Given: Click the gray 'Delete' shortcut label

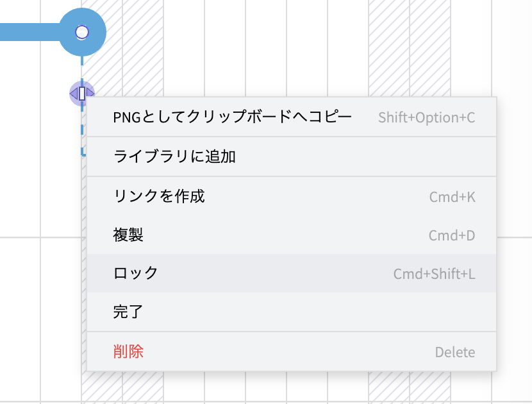Looking at the screenshot, I should click(x=454, y=352).
